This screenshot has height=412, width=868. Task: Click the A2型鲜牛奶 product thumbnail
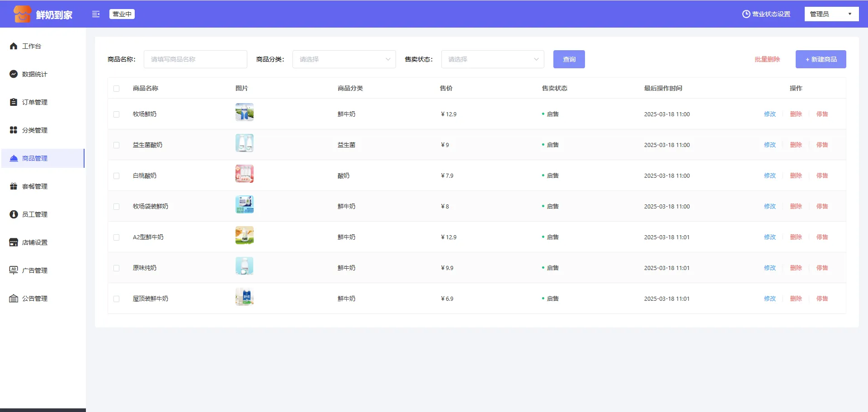click(x=244, y=235)
